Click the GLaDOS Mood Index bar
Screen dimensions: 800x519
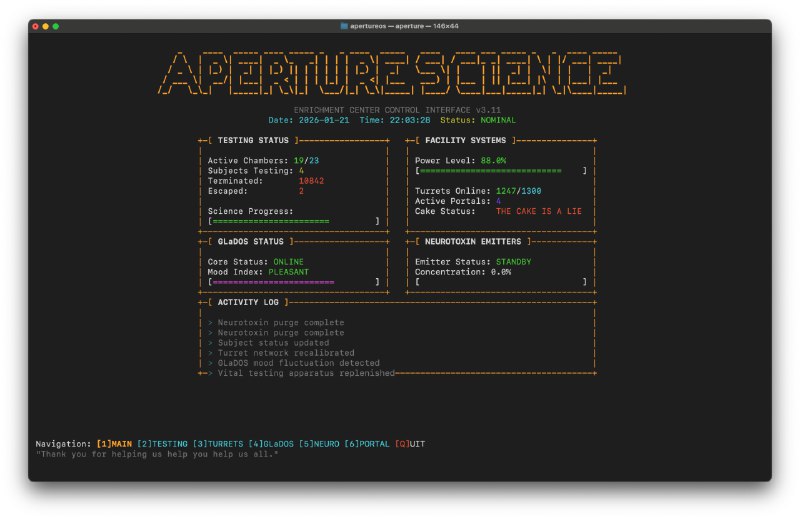click(294, 282)
